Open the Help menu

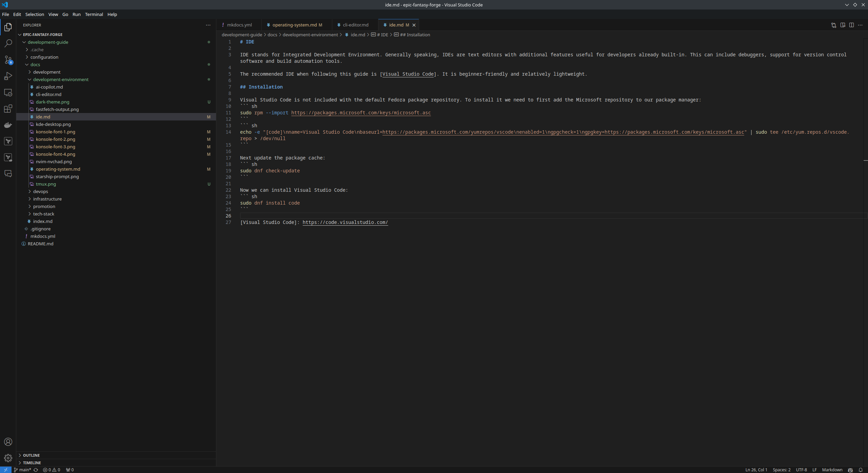point(112,14)
